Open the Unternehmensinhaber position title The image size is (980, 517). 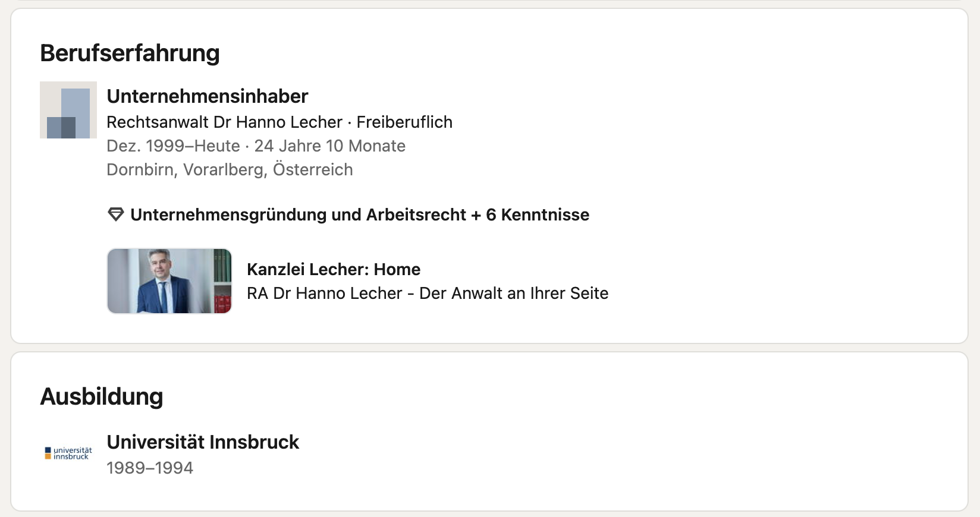tap(208, 96)
